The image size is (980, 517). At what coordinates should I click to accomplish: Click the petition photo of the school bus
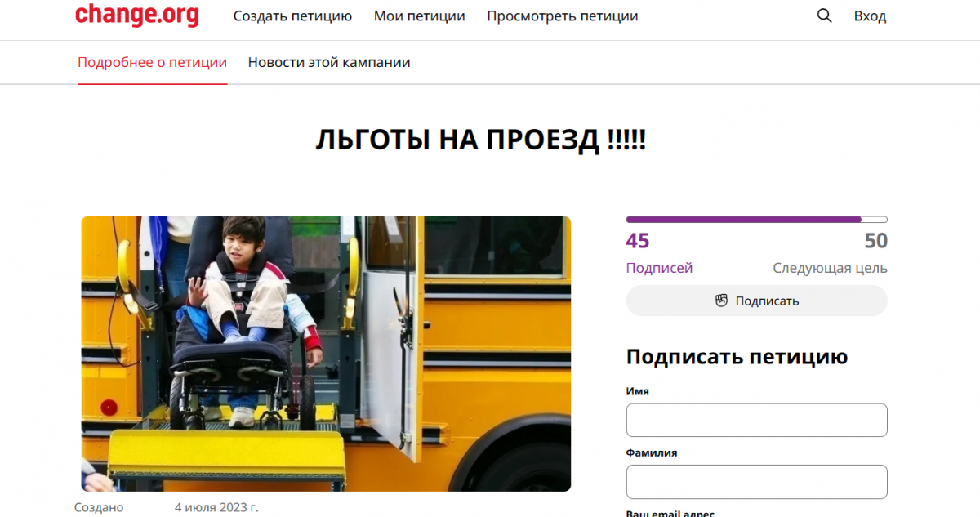pos(326,353)
